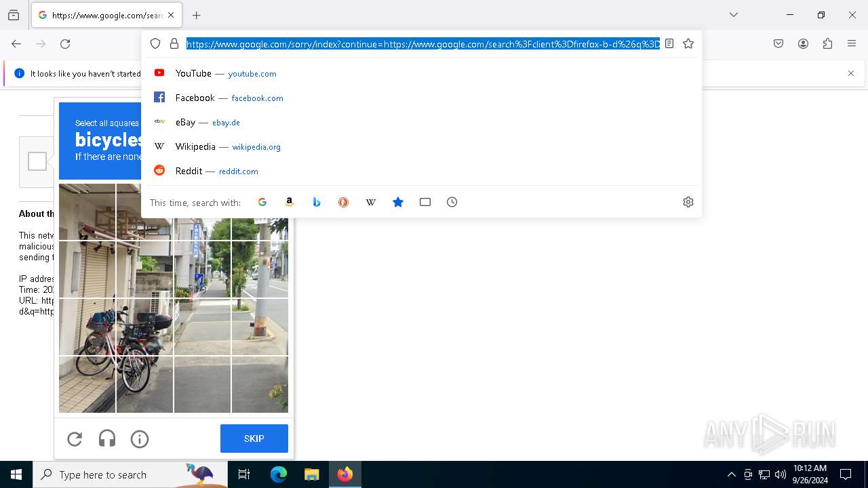Click the tracking protection shield icon
This screenshot has height=488, width=868.
click(155, 43)
